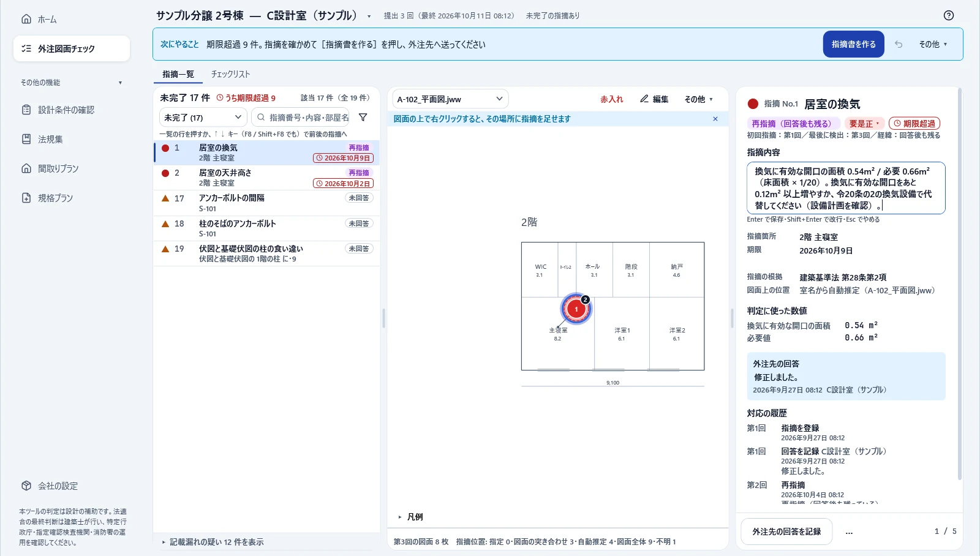Expand その他の機能 section
The image size is (980, 556).
pyautogui.click(x=71, y=82)
